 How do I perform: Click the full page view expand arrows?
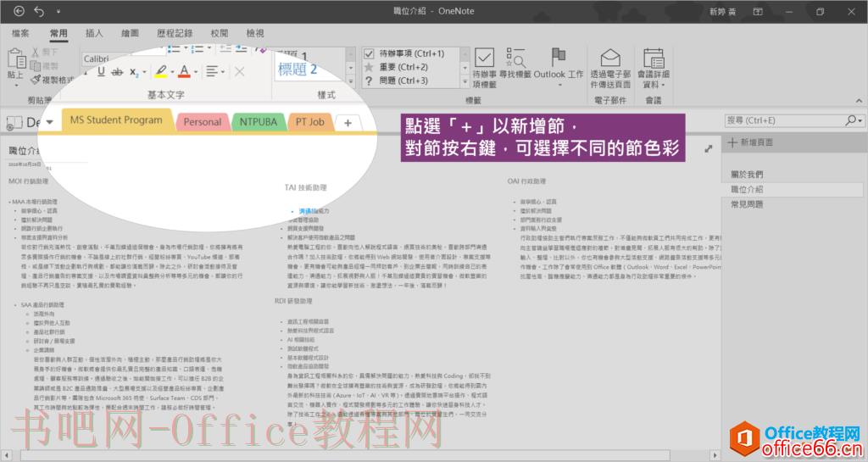click(709, 149)
